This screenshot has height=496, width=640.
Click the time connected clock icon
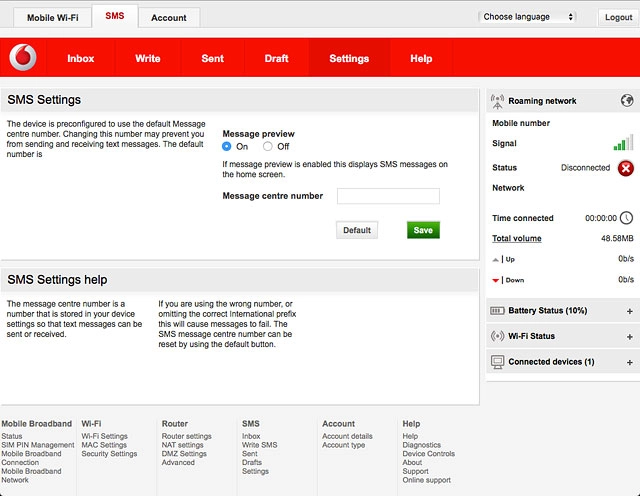(626, 218)
